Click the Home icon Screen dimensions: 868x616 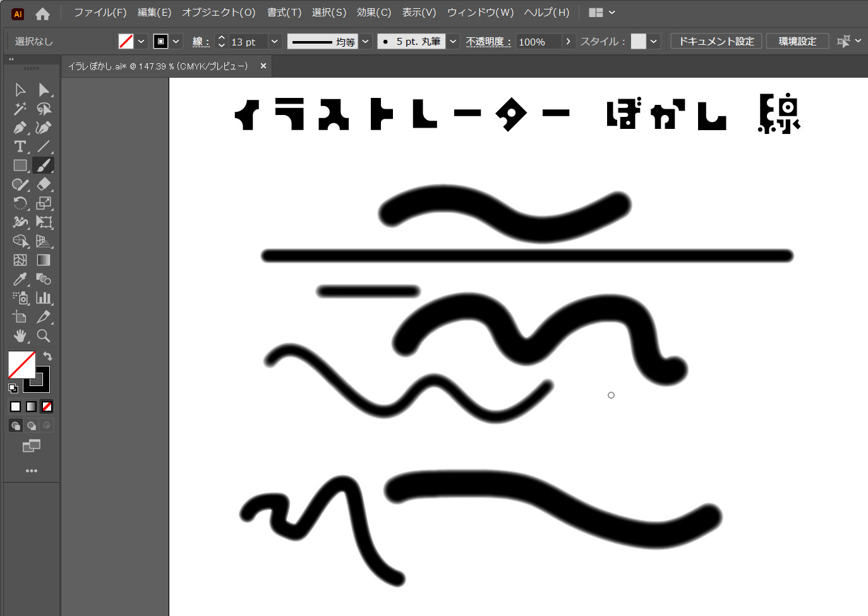tap(42, 13)
